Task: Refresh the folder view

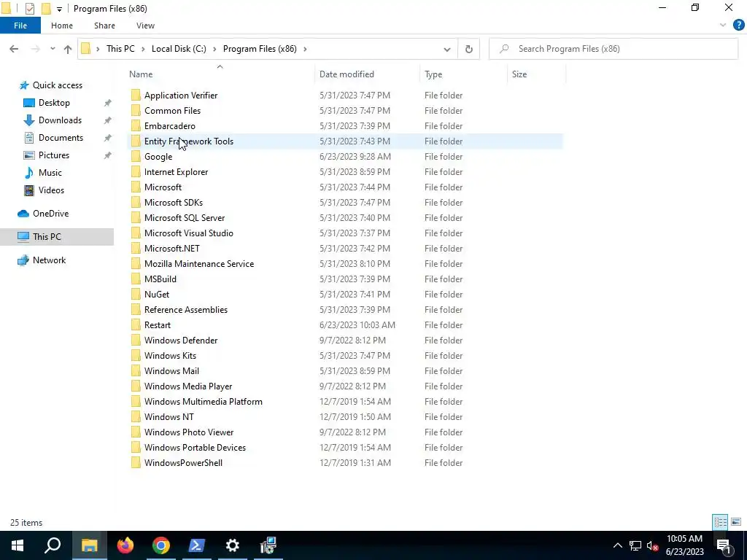Action: (x=469, y=49)
